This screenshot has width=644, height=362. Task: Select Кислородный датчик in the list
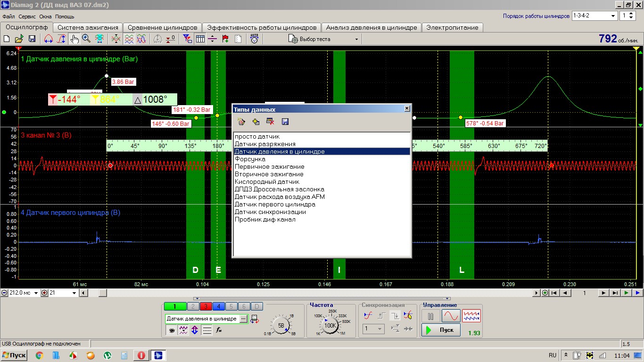click(x=322, y=182)
